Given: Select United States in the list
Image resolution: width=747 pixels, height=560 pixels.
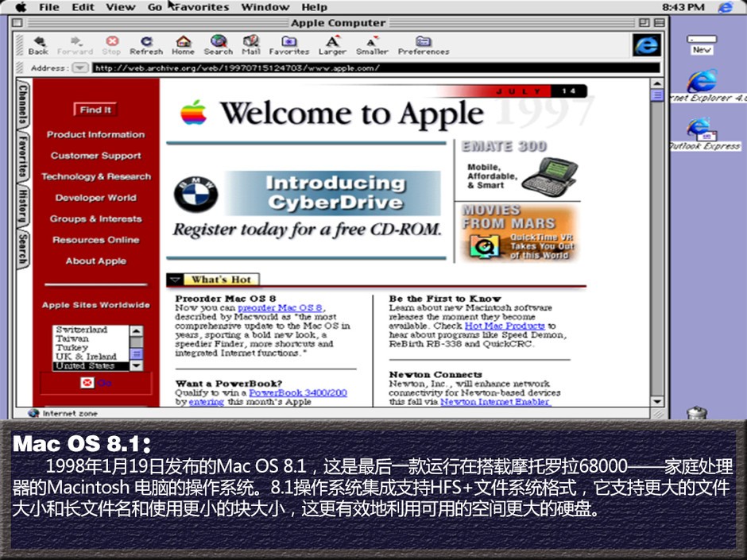Looking at the screenshot, I should 90,365.
